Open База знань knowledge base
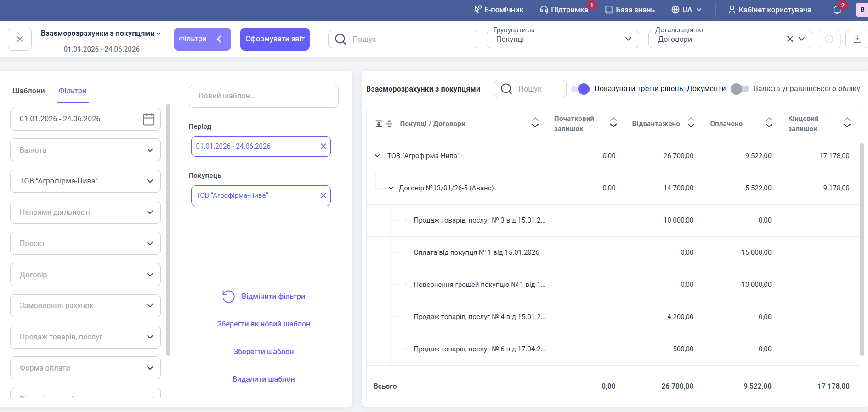This screenshot has height=412, width=868. click(x=630, y=10)
